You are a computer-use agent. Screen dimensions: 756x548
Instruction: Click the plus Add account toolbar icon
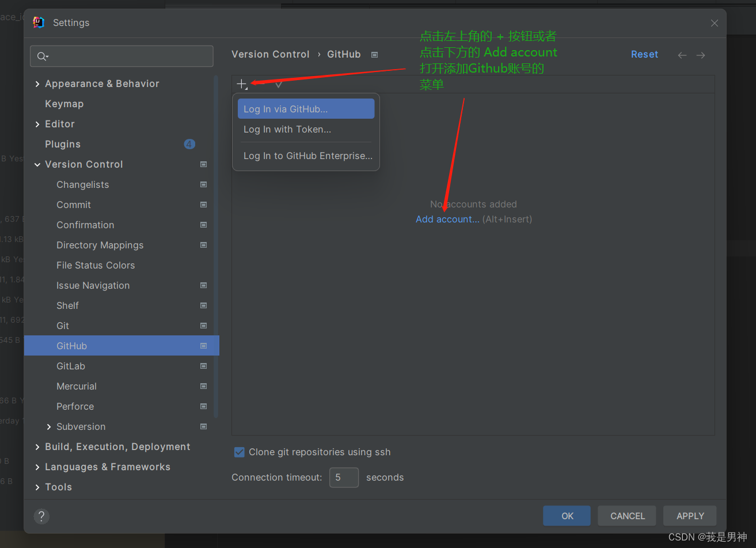coord(242,84)
